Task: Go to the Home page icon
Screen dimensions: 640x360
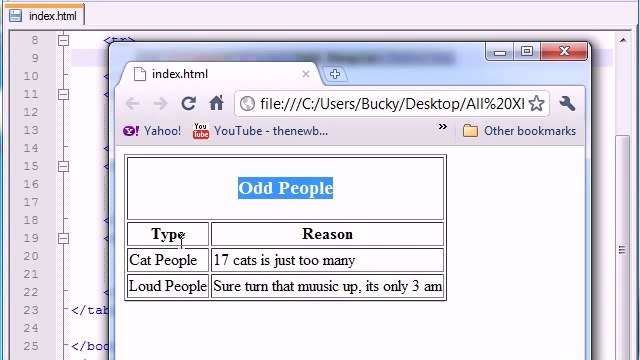Action: pyautogui.click(x=216, y=103)
